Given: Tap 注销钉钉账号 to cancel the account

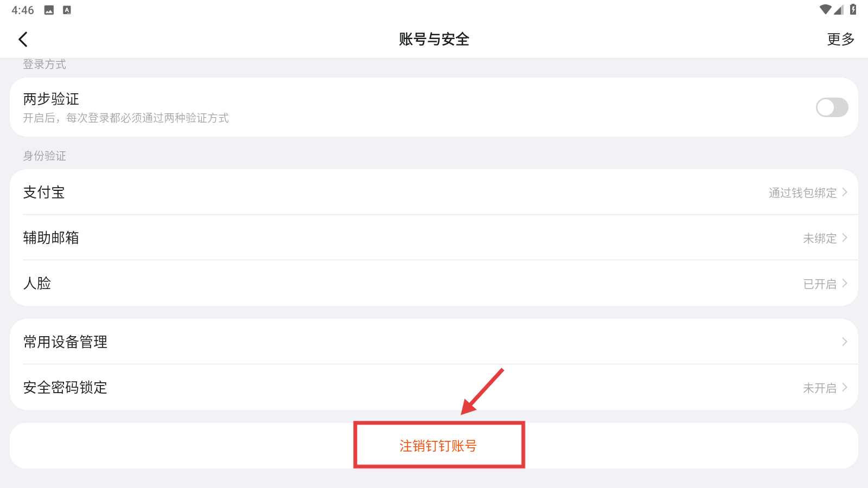Looking at the screenshot, I should 438,446.
